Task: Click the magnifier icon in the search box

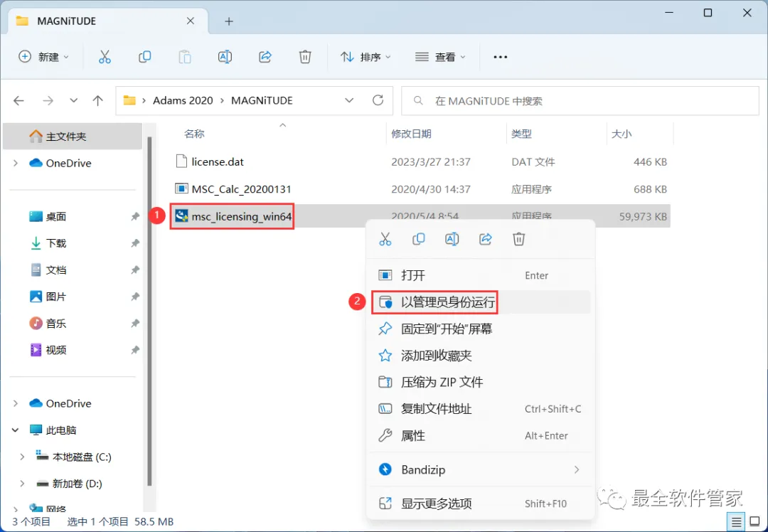Action: [x=418, y=101]
